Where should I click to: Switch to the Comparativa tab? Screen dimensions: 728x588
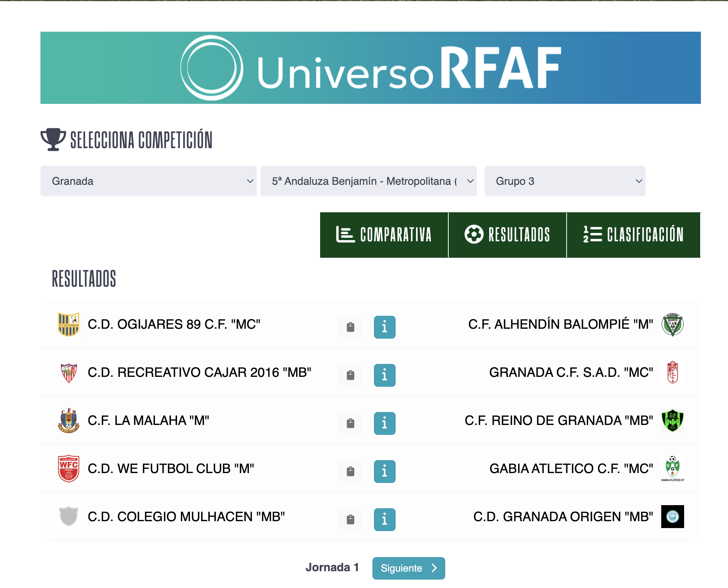[384, 235]
